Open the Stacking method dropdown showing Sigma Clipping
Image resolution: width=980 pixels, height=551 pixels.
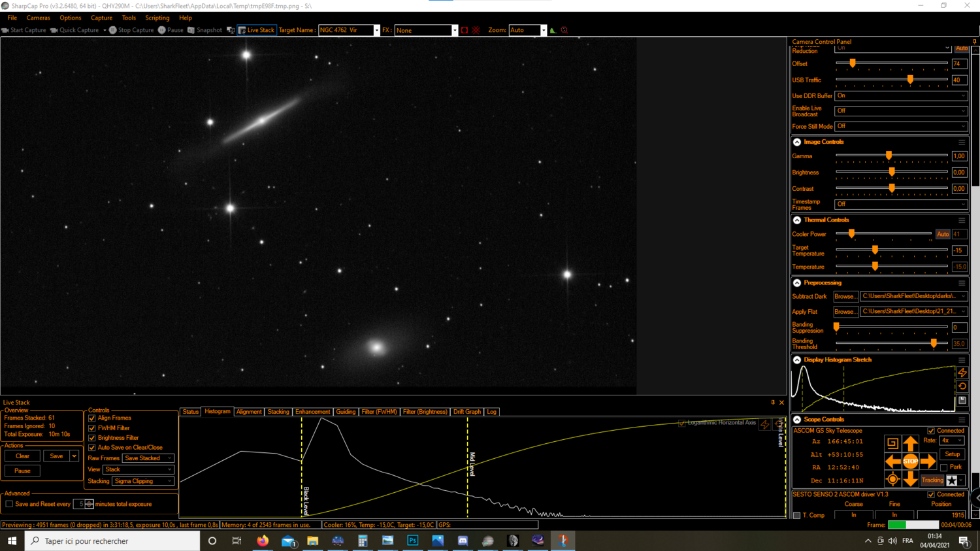click(143, 480)
